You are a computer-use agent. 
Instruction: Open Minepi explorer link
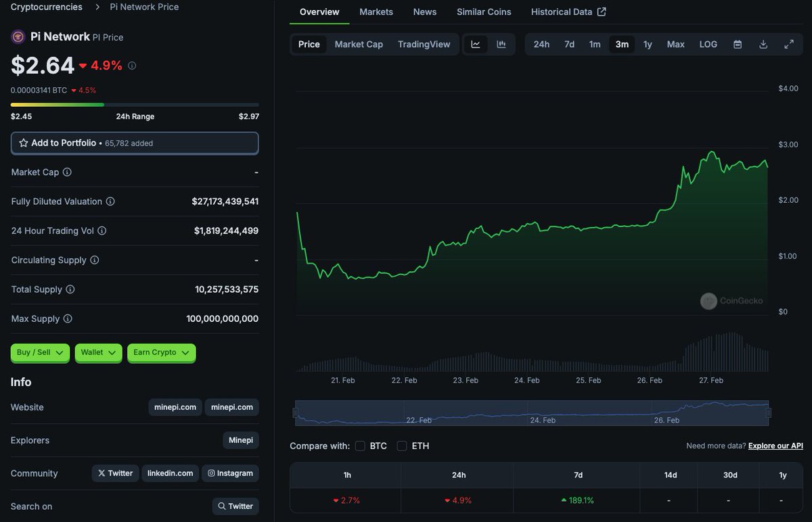coord(241,440)
